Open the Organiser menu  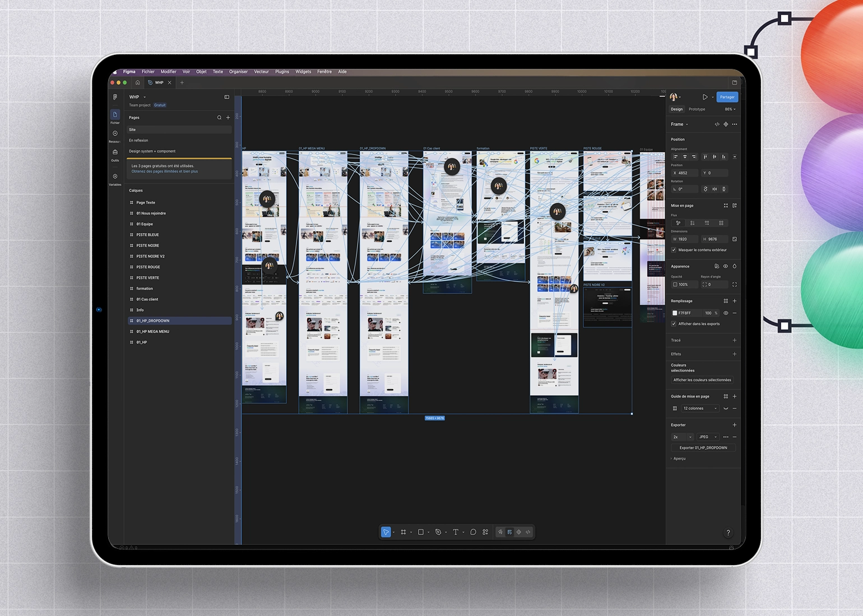(x=238, y=72)
